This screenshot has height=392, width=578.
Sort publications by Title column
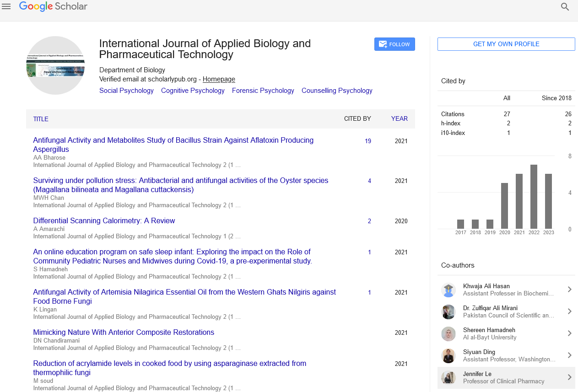[x=41, y=119]
